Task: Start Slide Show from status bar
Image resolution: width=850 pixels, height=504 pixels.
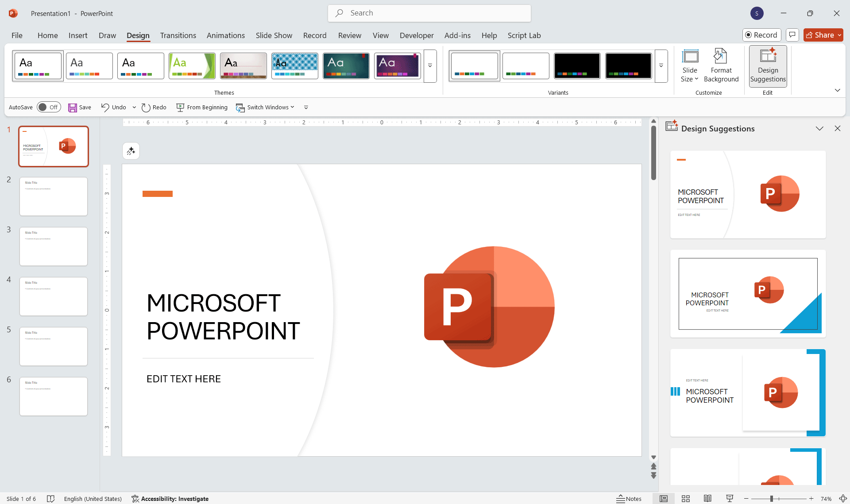Action: click(730, 499)
